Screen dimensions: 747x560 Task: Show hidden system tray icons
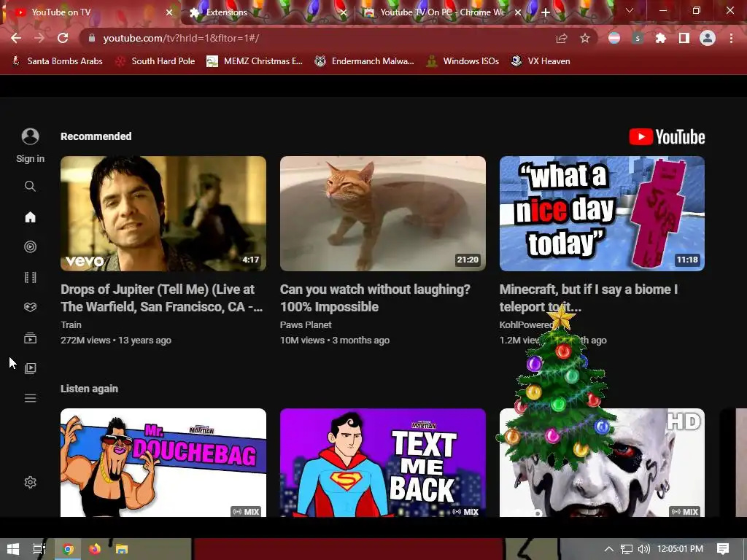[x=608, y=549]
